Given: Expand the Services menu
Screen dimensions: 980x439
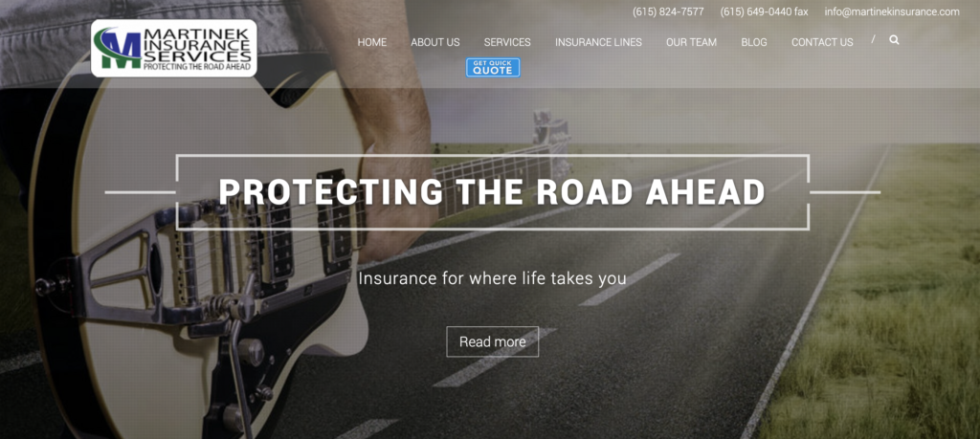Looking at the screenshot, I should (507, 42).
